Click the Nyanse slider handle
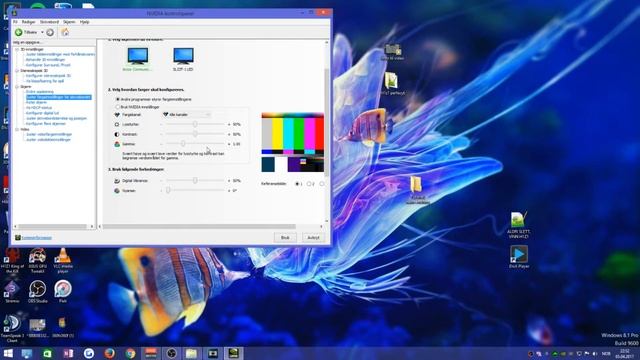 point(168,190)
